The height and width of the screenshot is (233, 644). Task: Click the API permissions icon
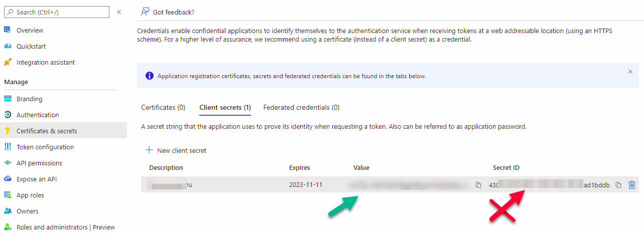click(8, 163)
